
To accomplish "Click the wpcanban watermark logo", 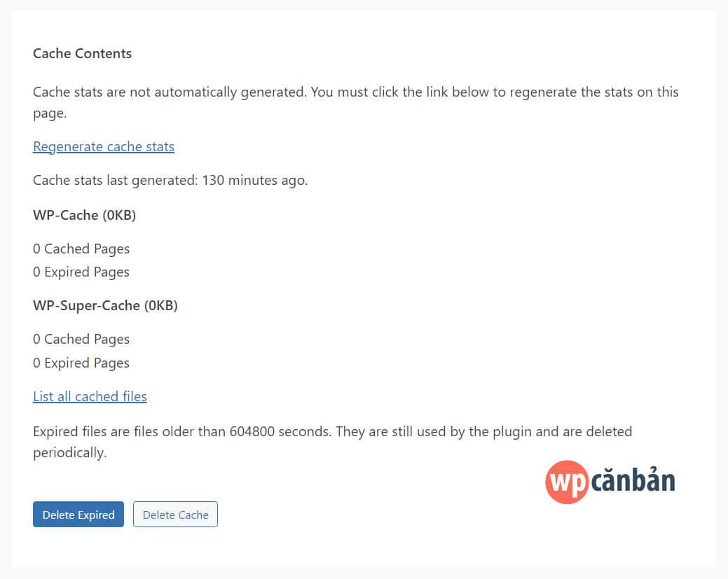I will (610, 482).
